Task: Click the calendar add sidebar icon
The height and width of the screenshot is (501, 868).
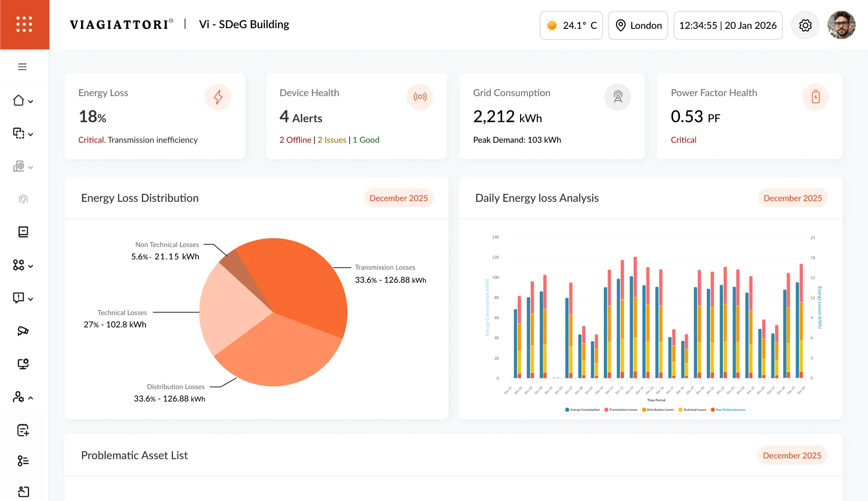Action: (x=23, y=430)
